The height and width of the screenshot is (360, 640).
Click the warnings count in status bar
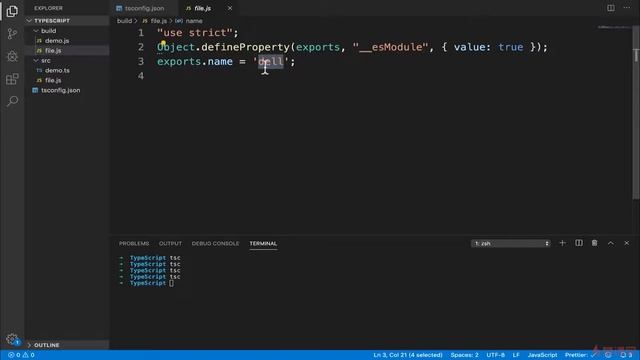[x=29, y=355]
